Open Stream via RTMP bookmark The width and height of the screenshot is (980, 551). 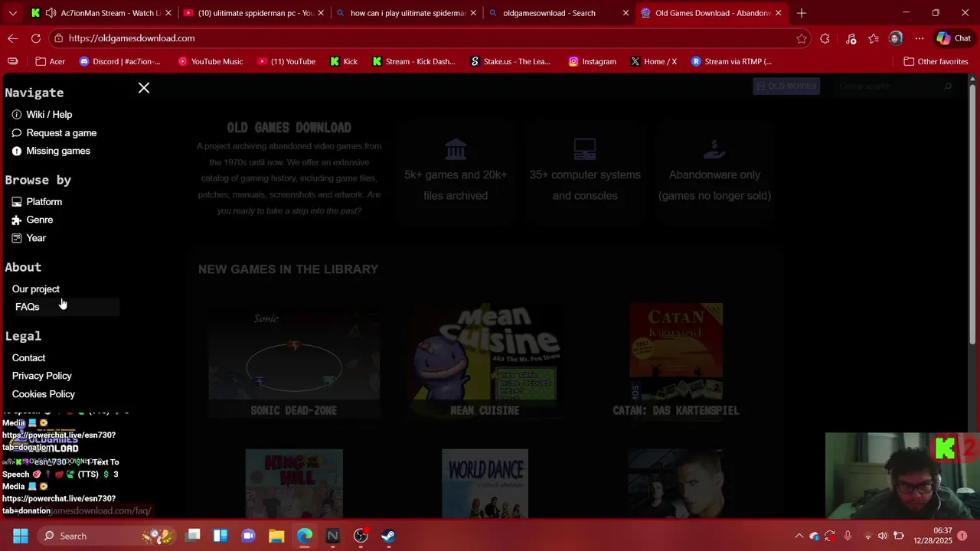point(731,61)
